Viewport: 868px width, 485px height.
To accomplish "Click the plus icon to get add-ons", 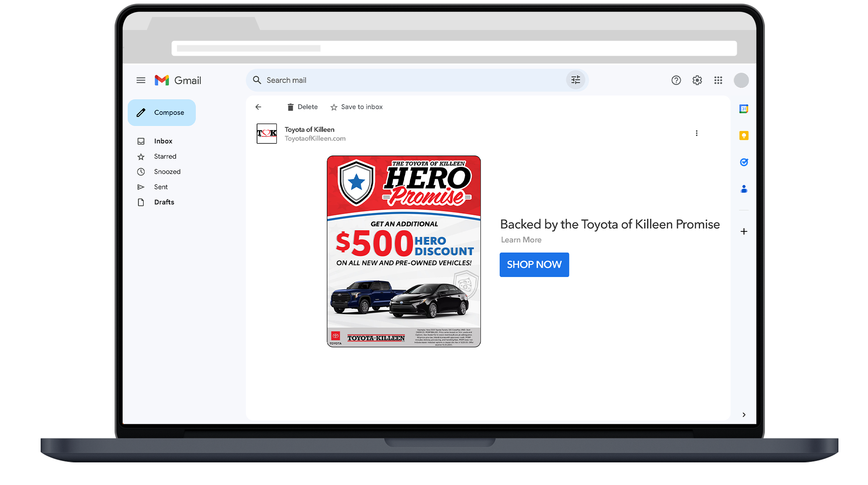I will [x=744, y=231].
